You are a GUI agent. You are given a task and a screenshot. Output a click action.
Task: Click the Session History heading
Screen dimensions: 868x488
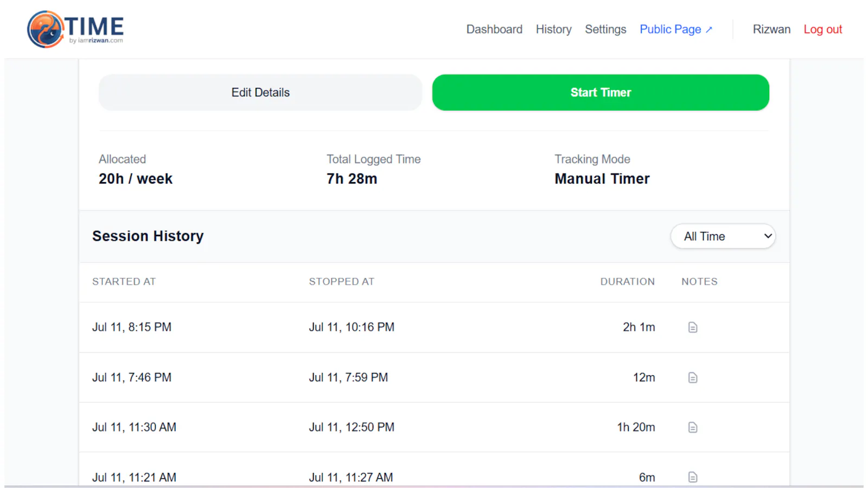148,236
